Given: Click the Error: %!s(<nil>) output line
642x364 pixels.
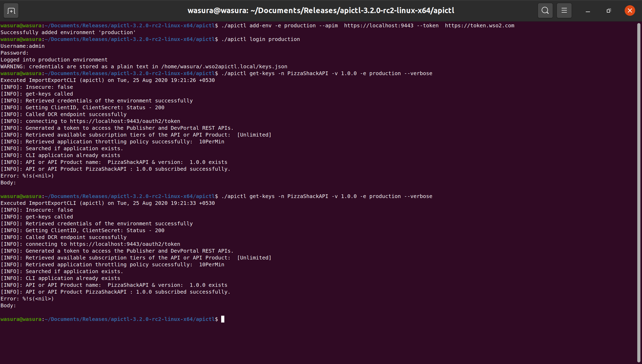Looking at the screenshot, I should pyautogui.click(x=27, y=176).
